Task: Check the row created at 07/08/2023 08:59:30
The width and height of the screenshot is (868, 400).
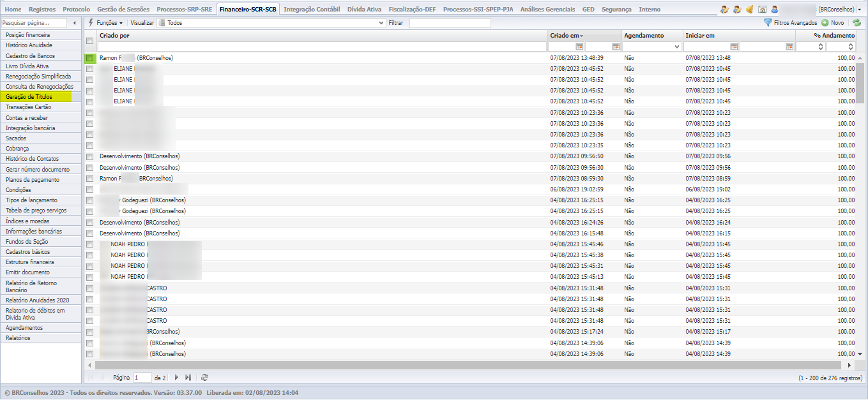Action: [90, 179]
